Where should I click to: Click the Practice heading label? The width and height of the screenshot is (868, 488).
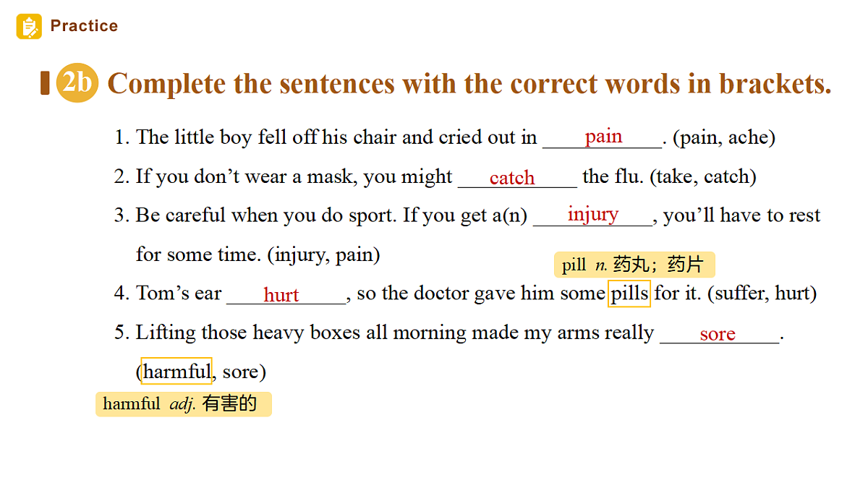(x=84, y=26)
